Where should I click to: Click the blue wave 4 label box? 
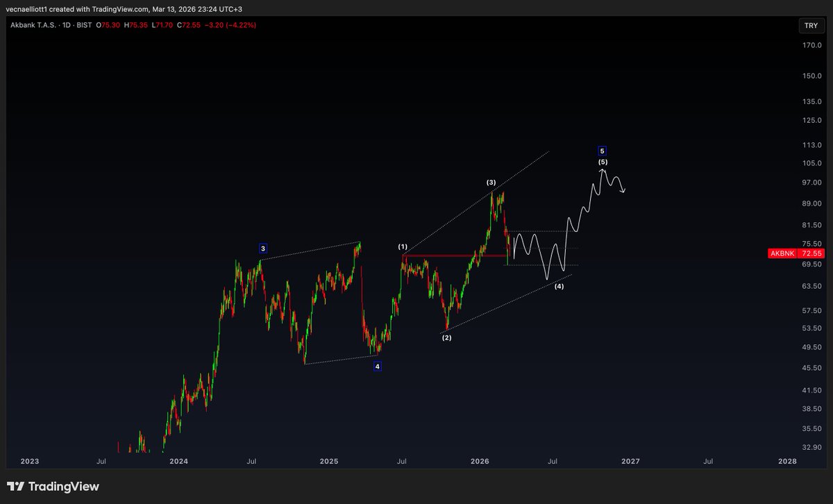coord(378,366)
